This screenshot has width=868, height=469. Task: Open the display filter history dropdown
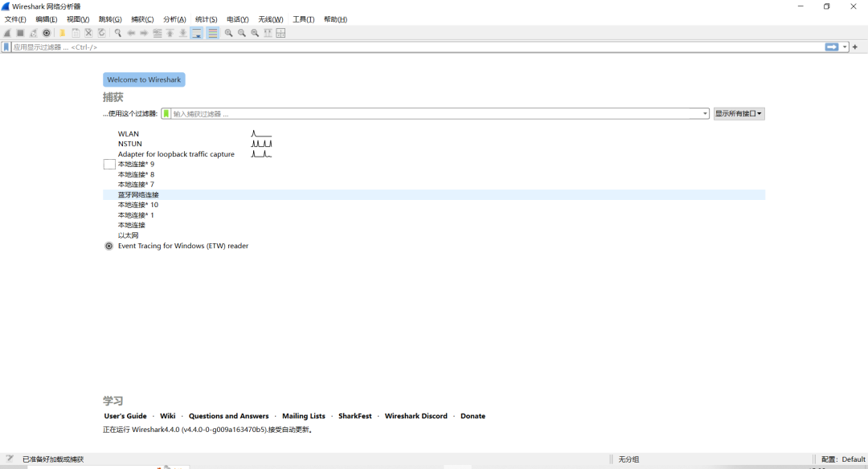845,47
